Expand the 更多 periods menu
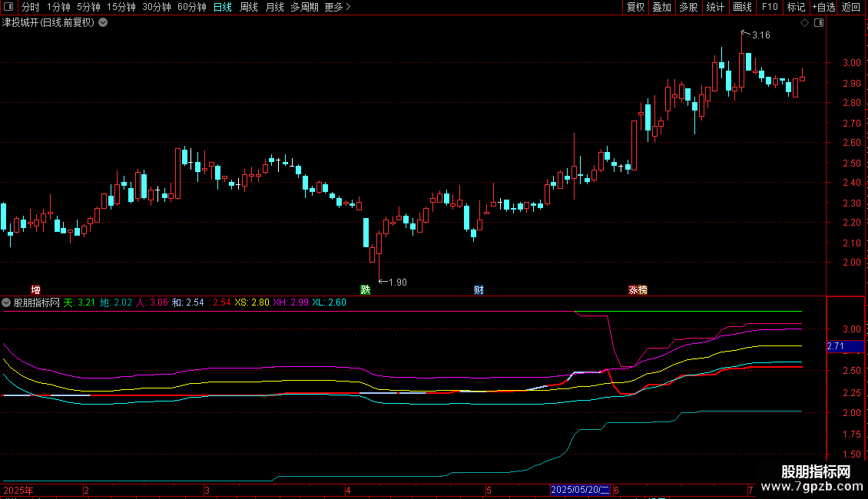 point(337,7)
